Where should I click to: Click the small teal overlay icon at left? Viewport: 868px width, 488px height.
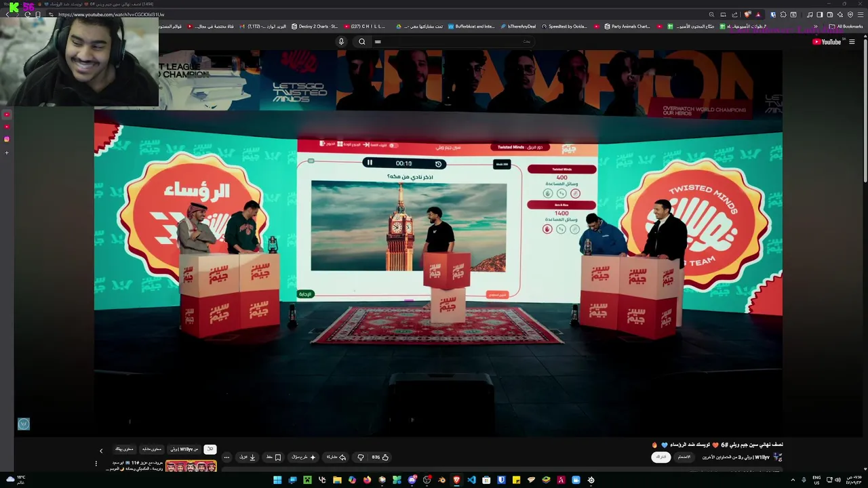coord(24,424)
